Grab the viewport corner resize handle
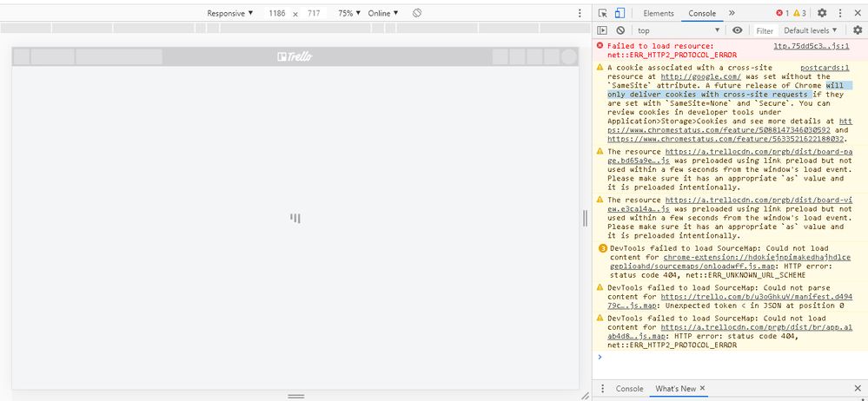 pyautogui.click(x=585, y=396)
